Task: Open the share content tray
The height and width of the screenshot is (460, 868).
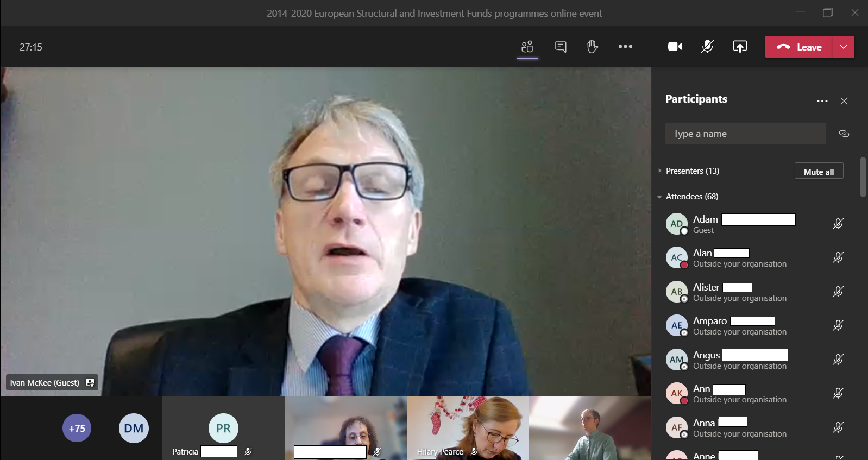Action: click(740, 47)
